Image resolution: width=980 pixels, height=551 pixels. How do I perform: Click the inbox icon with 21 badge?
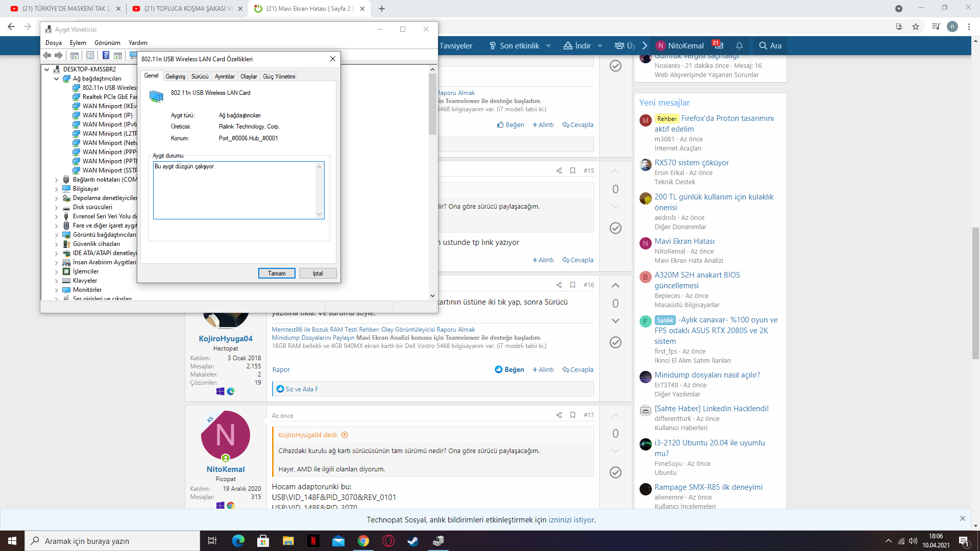[x=718, y=45]
